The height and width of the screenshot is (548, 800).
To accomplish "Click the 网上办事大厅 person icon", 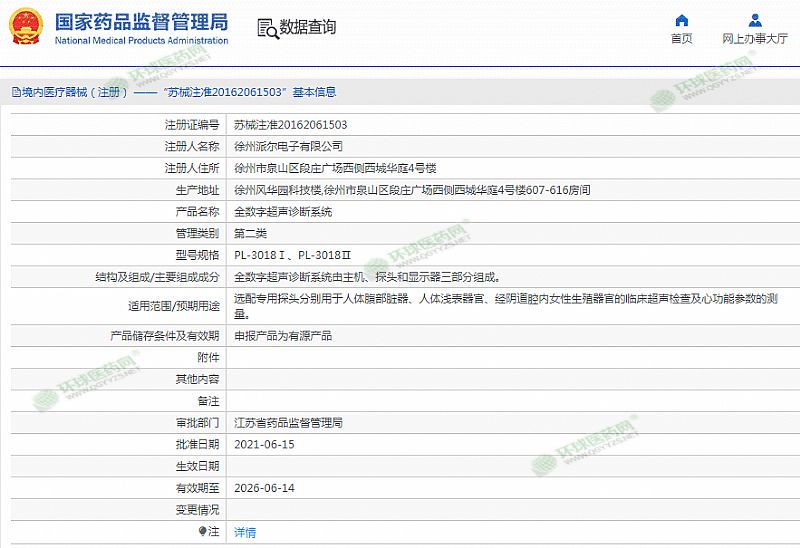I will [754, 20].
